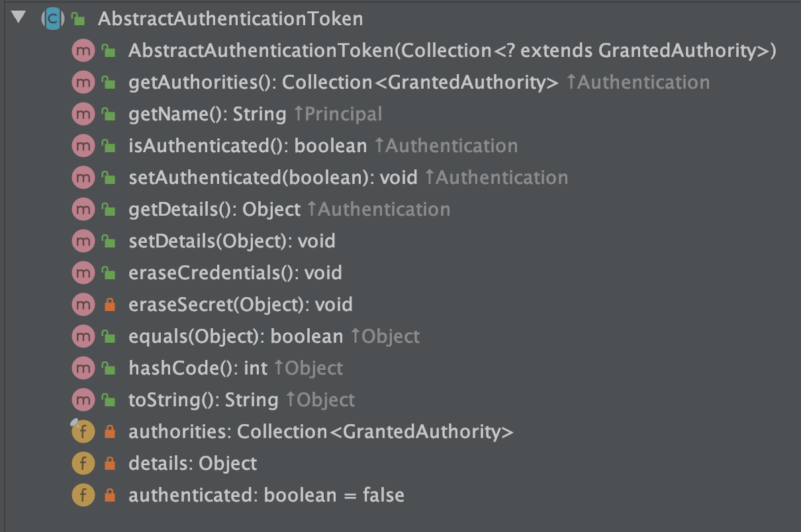Click the method icon for getAuthorities()
The width and height of the screenshot is (801, 532).
click(x=82, y=83)
